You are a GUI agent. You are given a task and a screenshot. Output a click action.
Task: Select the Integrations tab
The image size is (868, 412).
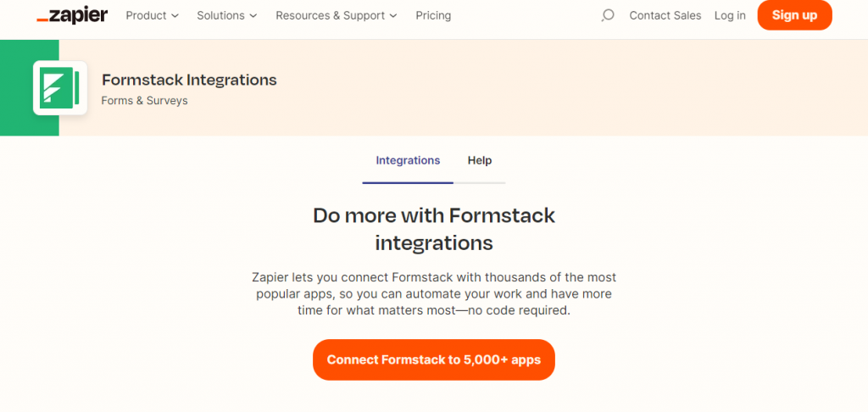click(408, 160)
